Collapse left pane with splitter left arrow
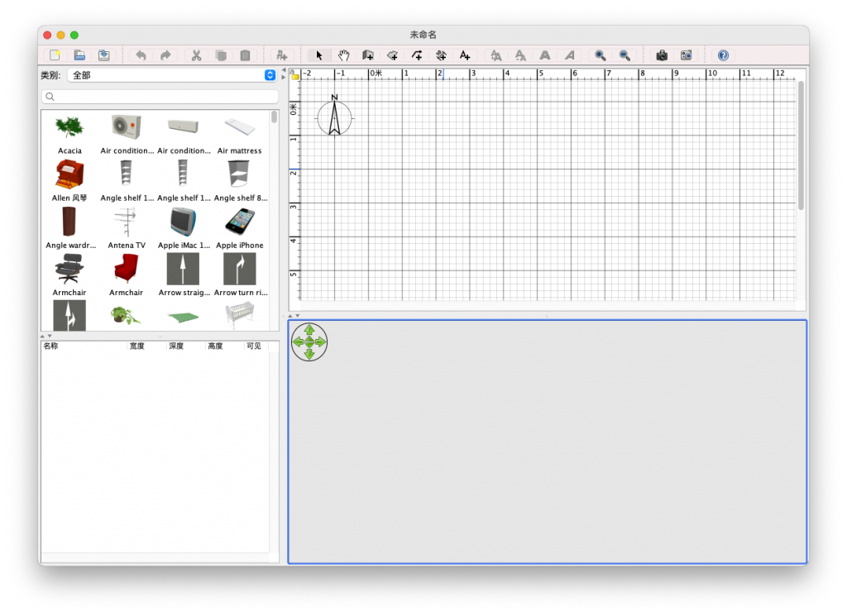 pos(284,70)
